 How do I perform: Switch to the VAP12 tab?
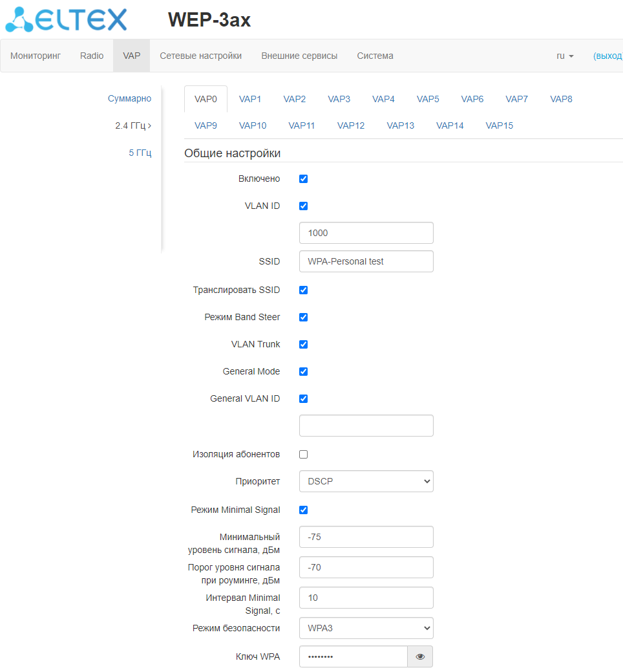pyautogui.click(x=351, y=125)
